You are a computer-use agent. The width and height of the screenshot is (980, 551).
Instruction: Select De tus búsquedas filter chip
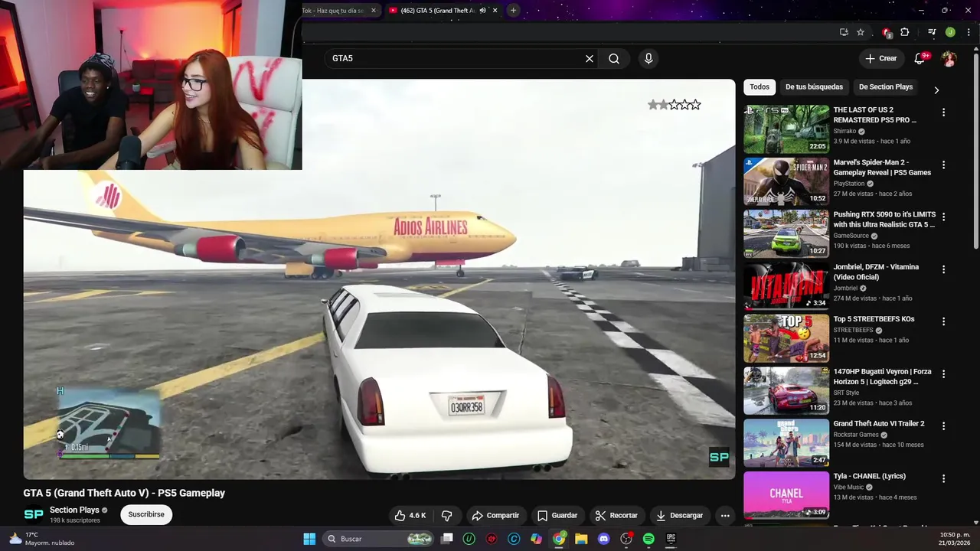coord(814,86)
